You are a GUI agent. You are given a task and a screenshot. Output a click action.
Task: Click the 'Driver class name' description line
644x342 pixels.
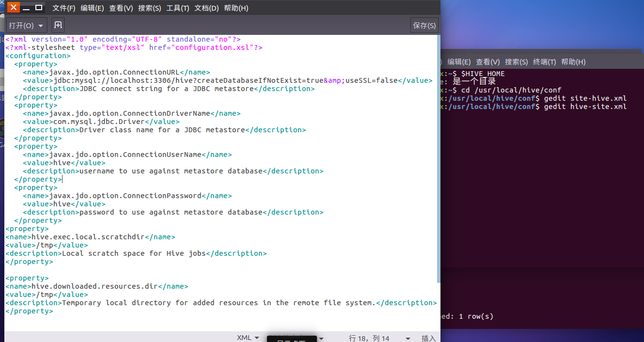164,130
